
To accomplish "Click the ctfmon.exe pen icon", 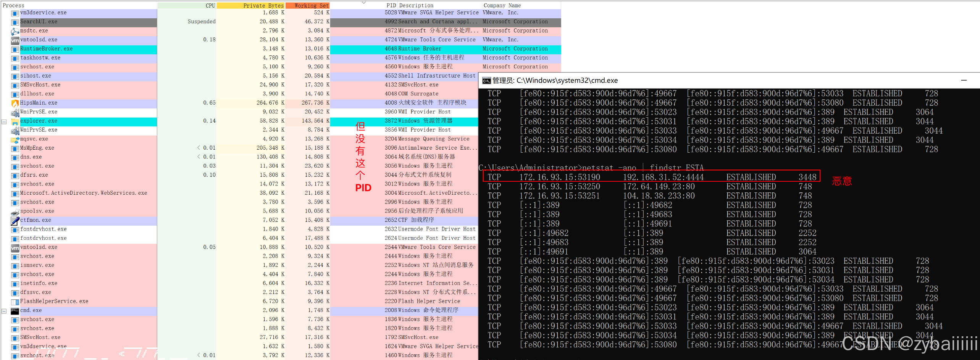I will 15,221.
